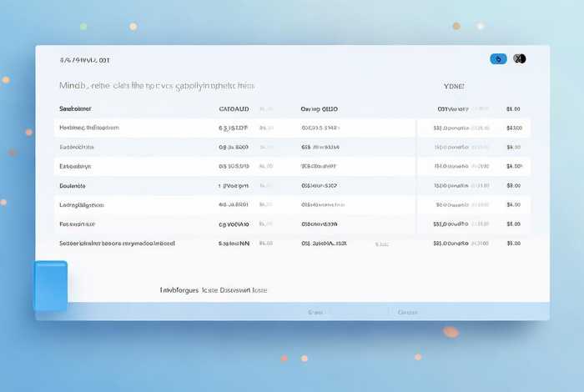Select the fifth data row in the table

82,204
